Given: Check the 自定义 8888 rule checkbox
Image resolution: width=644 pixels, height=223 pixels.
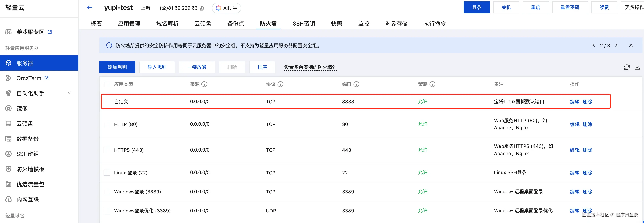Looking at the screenshot, I should click(x=107, y=102).
